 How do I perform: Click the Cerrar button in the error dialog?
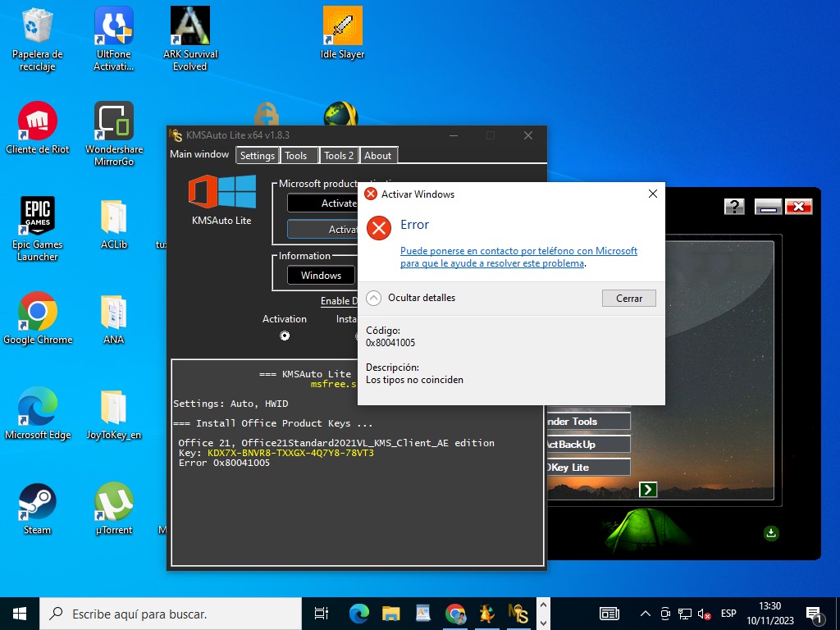point(629,299)
